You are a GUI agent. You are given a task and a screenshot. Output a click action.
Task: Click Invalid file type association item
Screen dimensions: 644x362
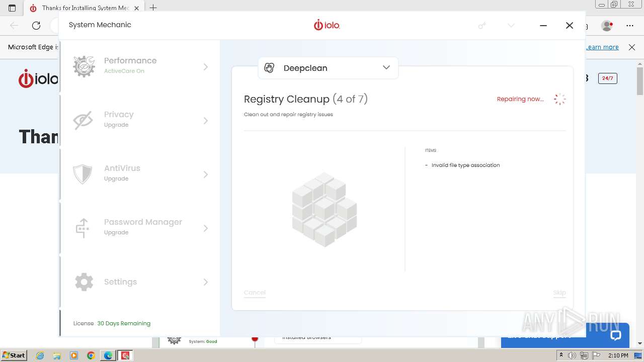point(465,165)
